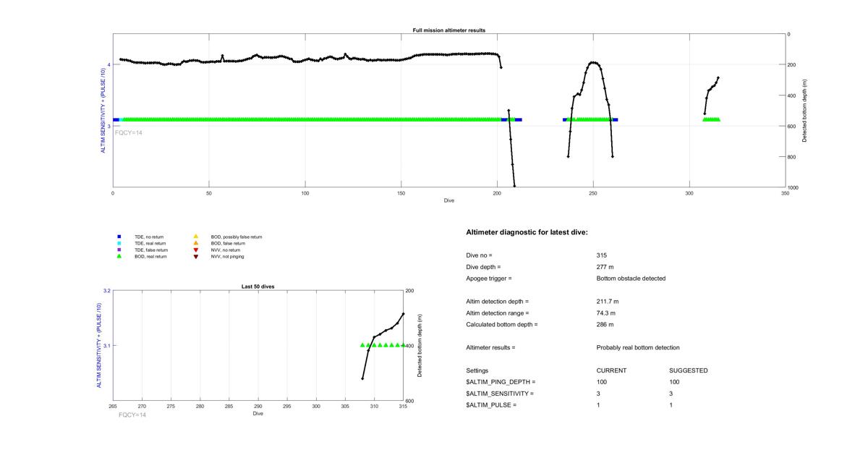Click the detection range value '74.3 m'

coord(606,313)
